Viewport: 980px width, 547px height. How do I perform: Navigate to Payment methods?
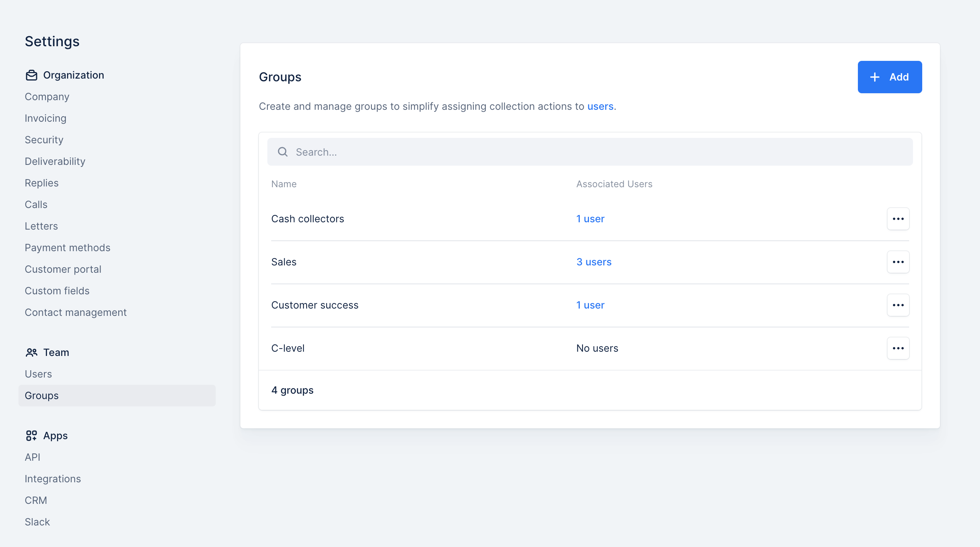67,248
